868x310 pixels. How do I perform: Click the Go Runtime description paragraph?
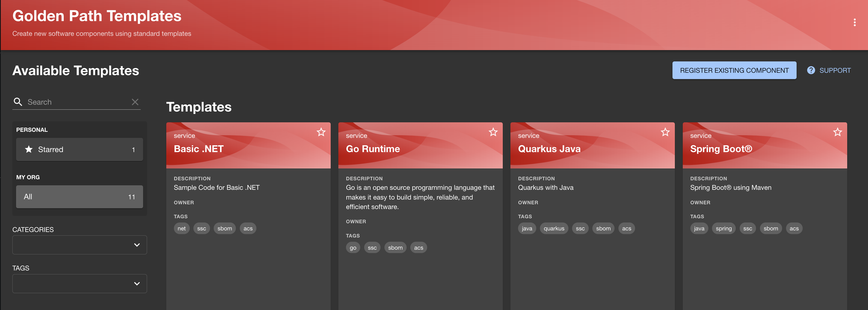pos(420,197)
